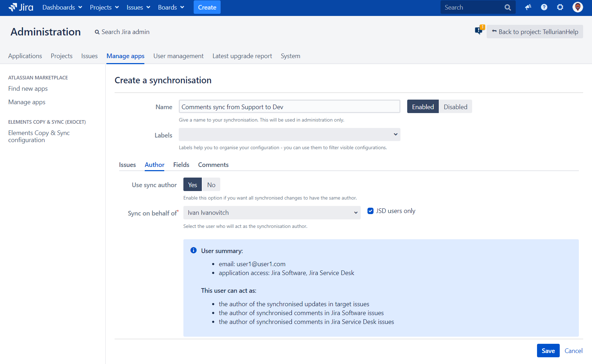Click the info icon in the user summary

point(194,250)
